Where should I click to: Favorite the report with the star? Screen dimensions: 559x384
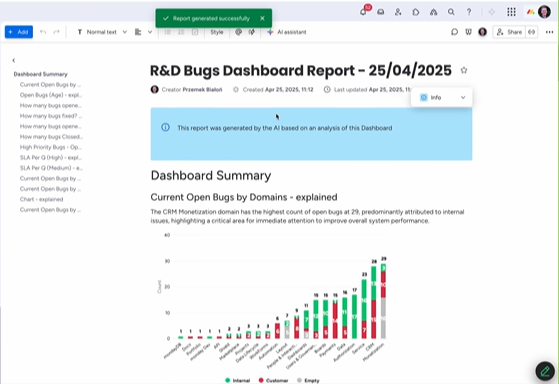(x=464, y=70)
